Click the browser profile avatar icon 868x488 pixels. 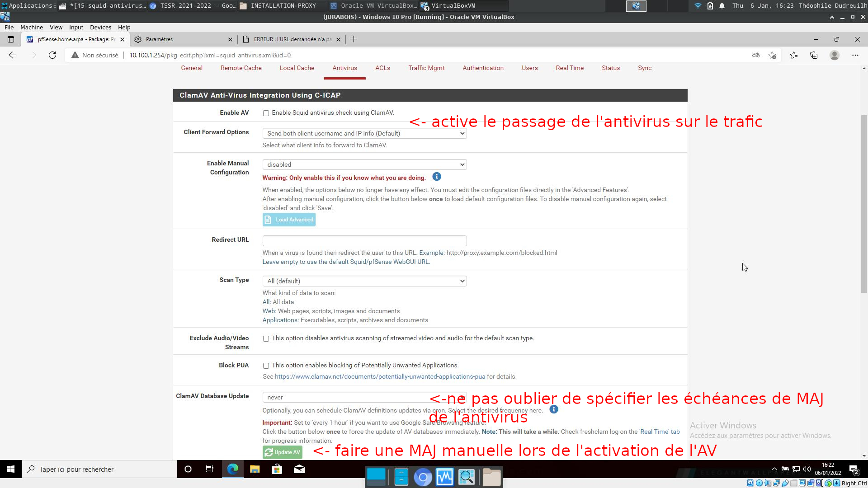click(x=835, y=55)
